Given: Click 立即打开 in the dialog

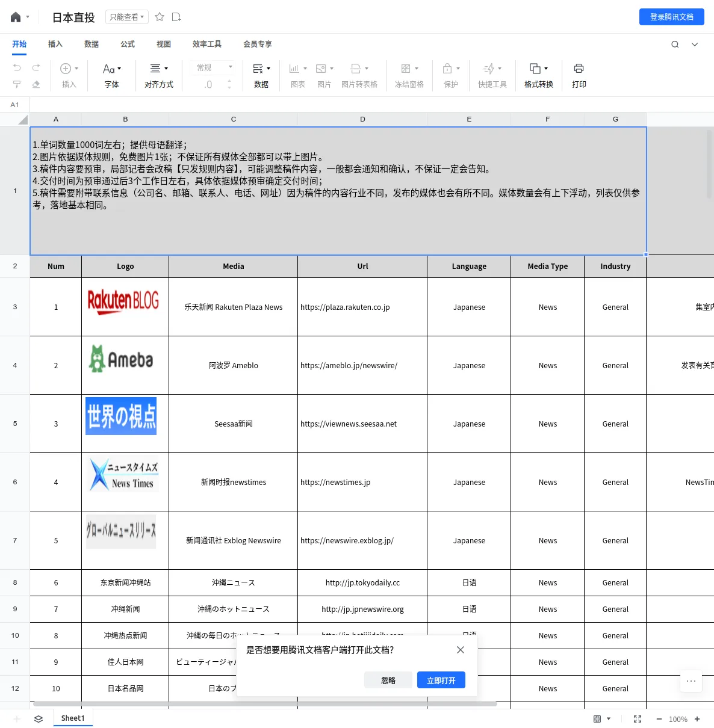Looking at the screenshot, I should click(x=441, y=680).
